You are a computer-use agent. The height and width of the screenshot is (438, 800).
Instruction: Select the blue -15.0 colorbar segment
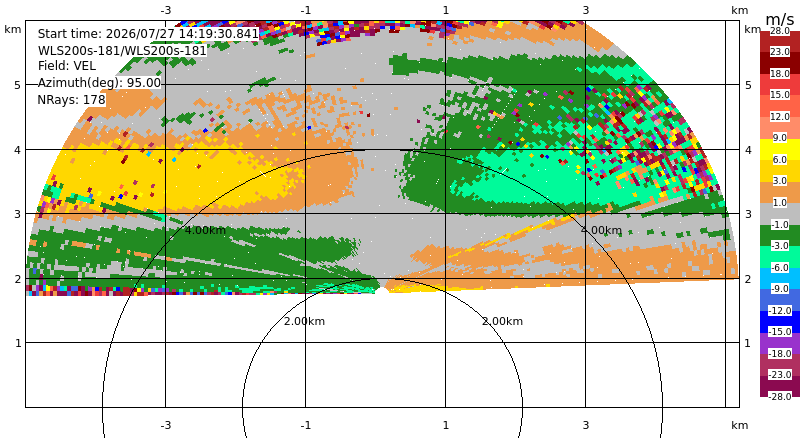click(x=780, y=322)
